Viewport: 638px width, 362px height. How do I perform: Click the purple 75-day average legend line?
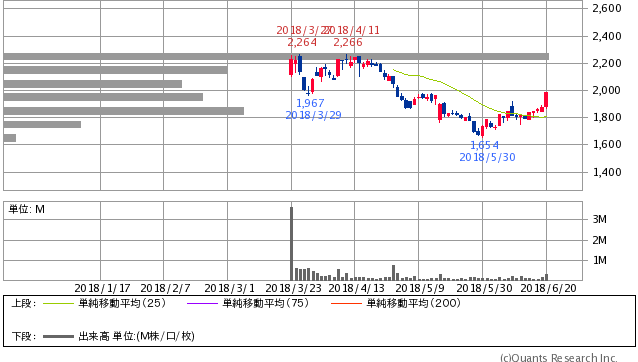pyautogui.click(x=202, y=303)
